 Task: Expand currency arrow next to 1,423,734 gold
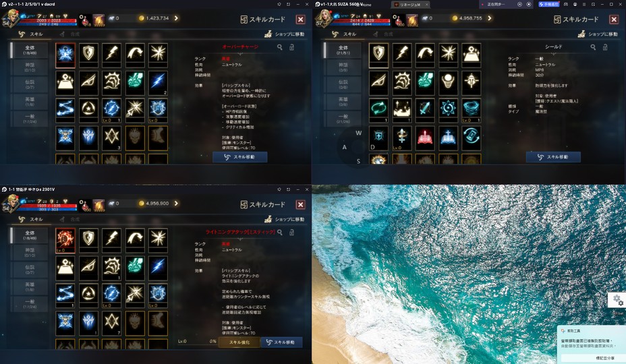coord(176,18)
